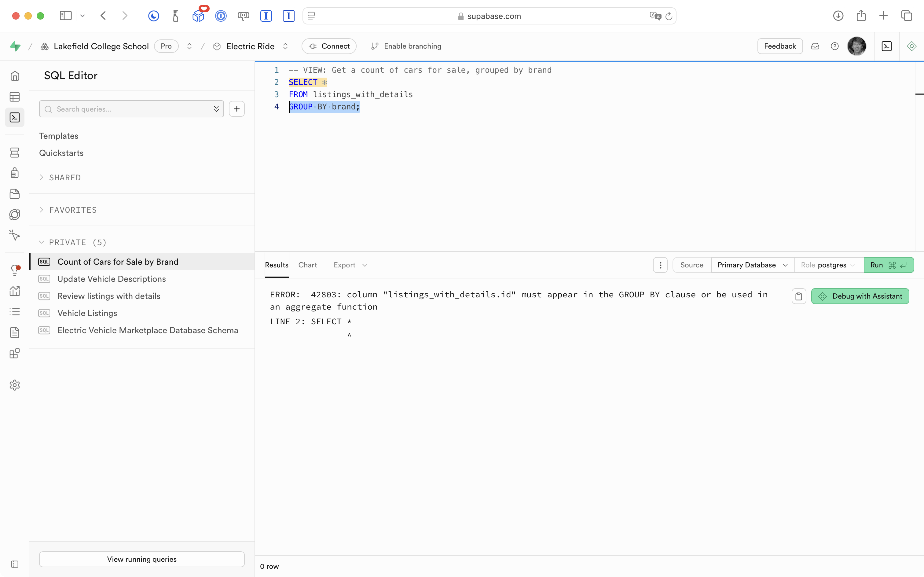
Task: Copy error message with clipboard icon
Action: tap(798, 296)
